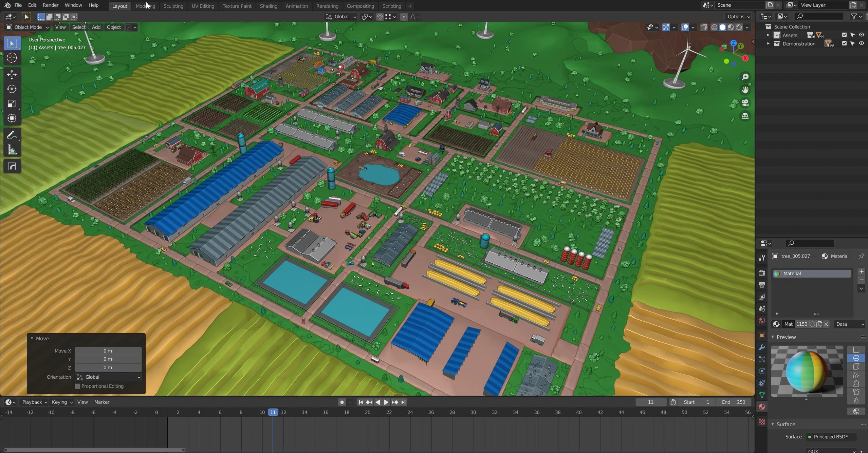Open Modifier properties wrench tab
The width and height of the screenshot is (868, 453).
click(x=762, y=347)
